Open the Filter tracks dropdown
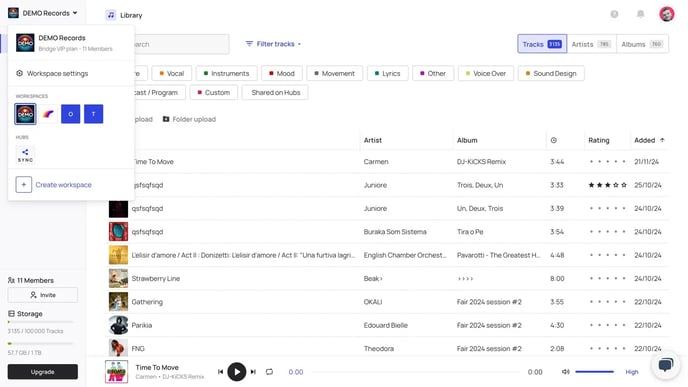688x387 pixels. coord(273,44)
